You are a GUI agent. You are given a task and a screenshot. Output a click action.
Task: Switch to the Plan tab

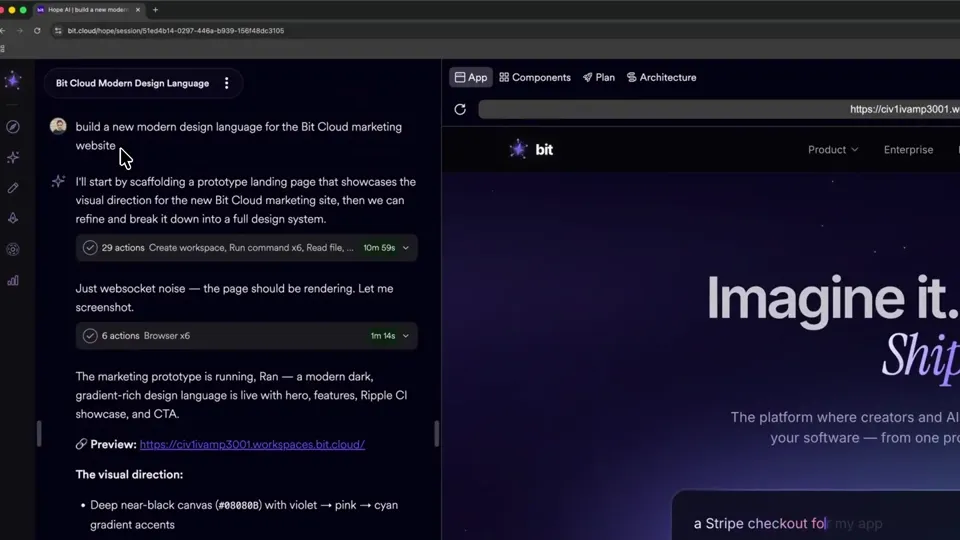[x=599, y=77]
